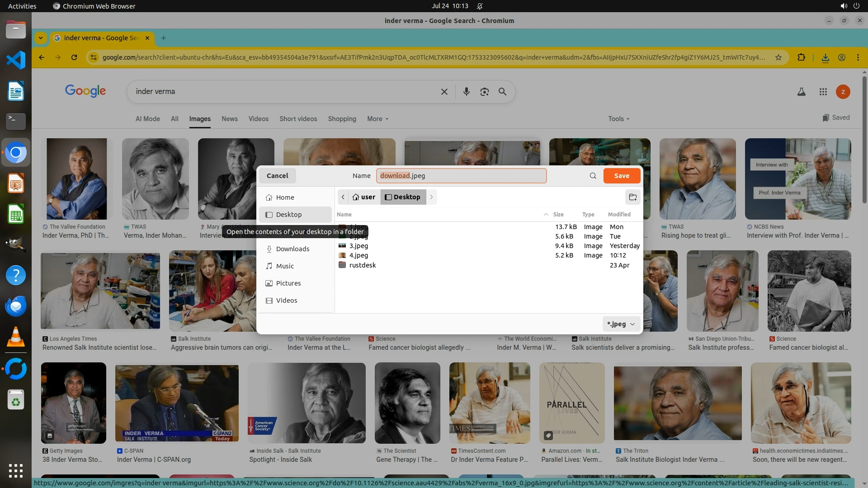Switch to the Videos search tab
This screenshot has width=868, height=488.
pos(258,119)
